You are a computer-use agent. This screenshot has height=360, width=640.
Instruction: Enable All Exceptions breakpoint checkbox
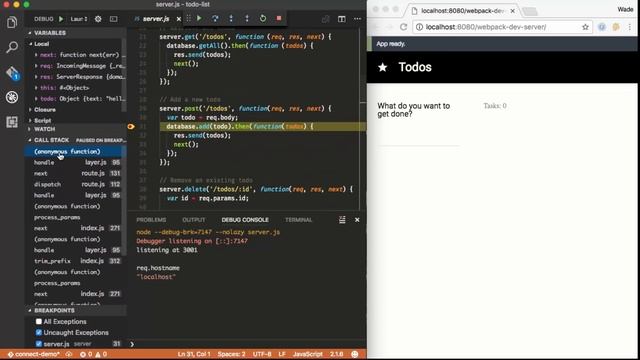tap(39, 322)
